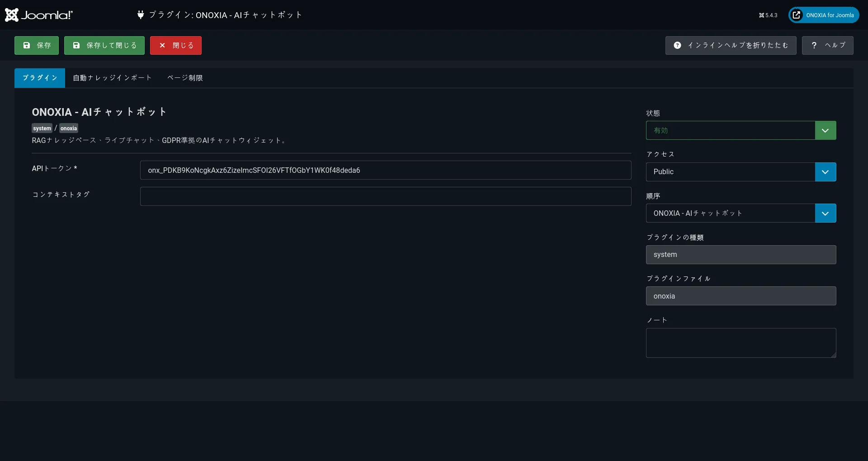Viewport: 868px width, 461px height.
Task: Click the APIトークン input field
Action: coord(386,170)
